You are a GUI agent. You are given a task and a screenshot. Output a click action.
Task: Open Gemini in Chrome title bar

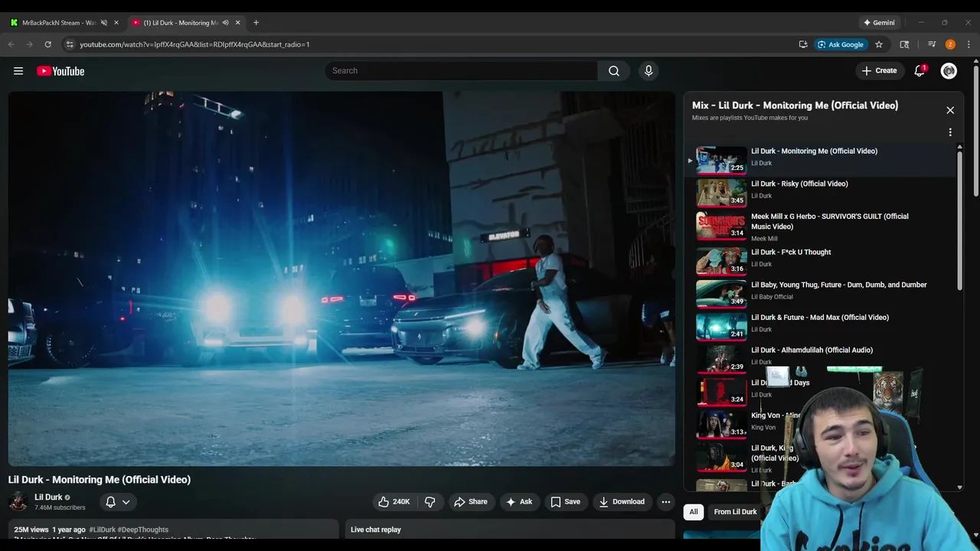click(x=879, y=22)
